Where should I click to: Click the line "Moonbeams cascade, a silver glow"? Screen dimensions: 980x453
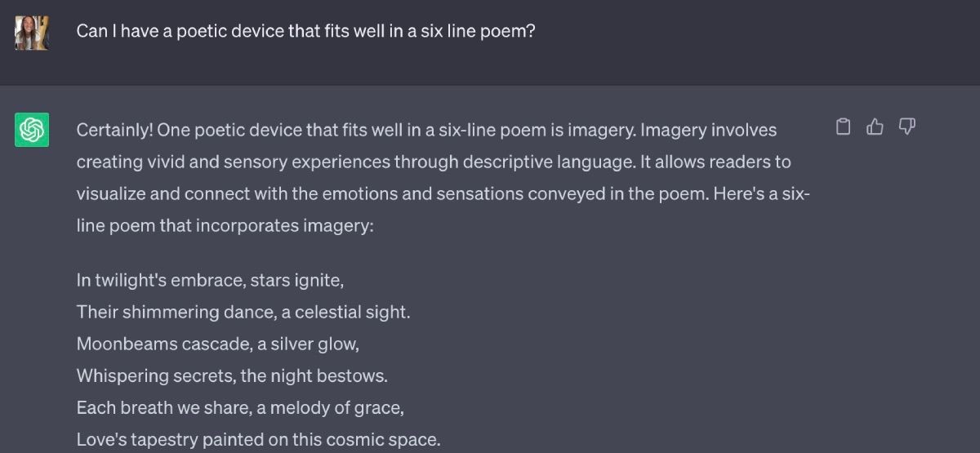click(x=218, y=344)
